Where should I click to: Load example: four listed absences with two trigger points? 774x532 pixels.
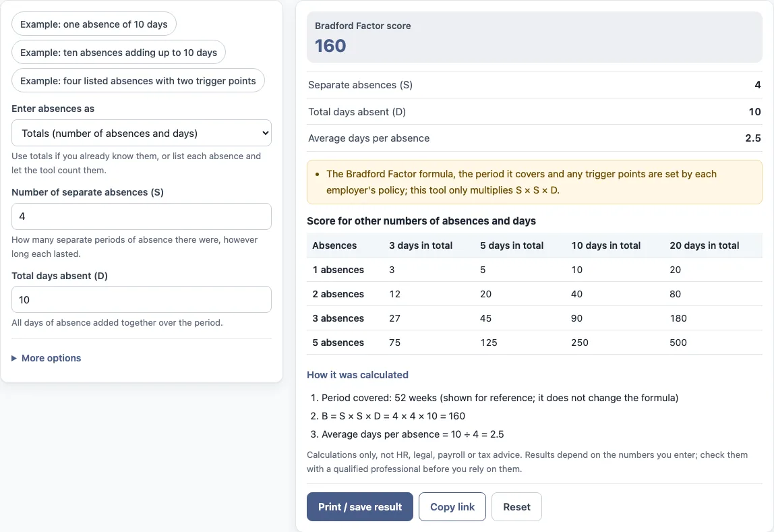(138, 80)
